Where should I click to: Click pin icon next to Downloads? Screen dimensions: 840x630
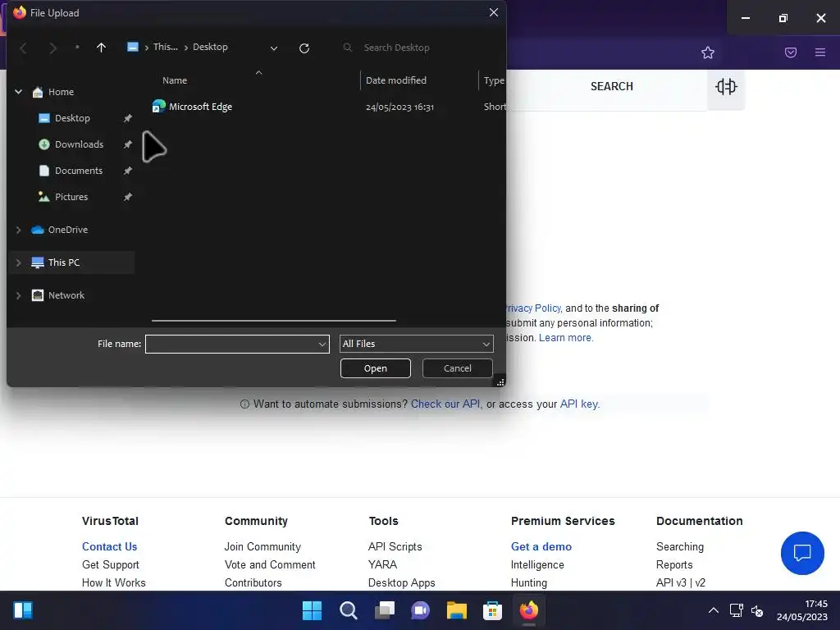click(x=127, y=144)
